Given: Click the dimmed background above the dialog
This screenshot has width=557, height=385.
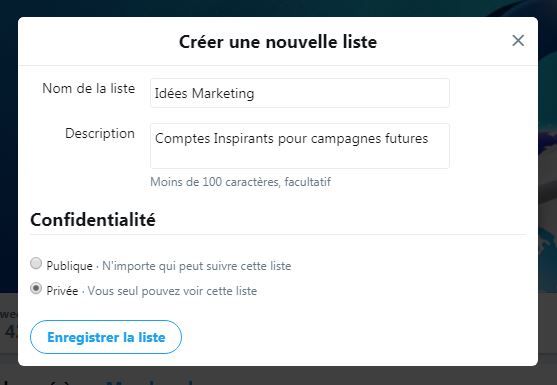Looking at the screenshot, I should (278, 8).
